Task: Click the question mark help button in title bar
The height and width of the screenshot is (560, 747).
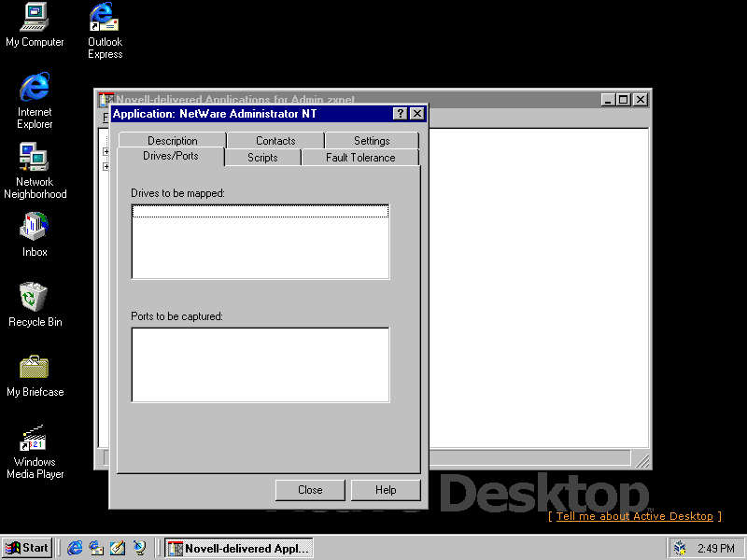Action: click(400, 113)
